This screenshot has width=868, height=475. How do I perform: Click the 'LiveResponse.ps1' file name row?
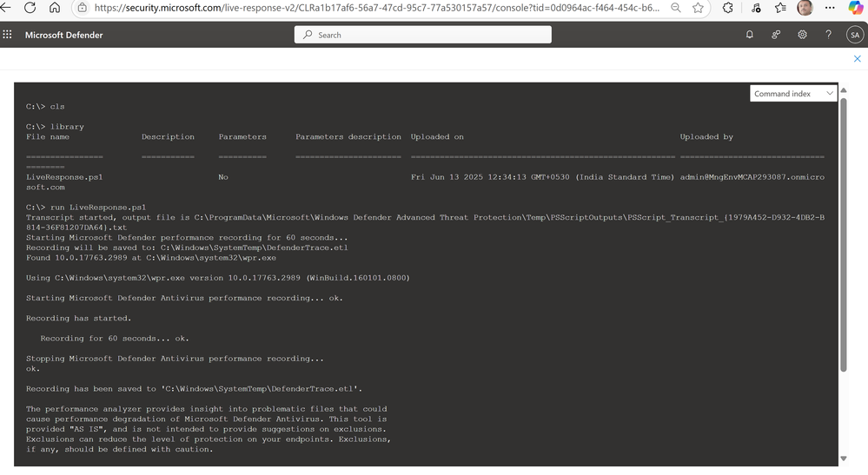click(x=64, y=177)
